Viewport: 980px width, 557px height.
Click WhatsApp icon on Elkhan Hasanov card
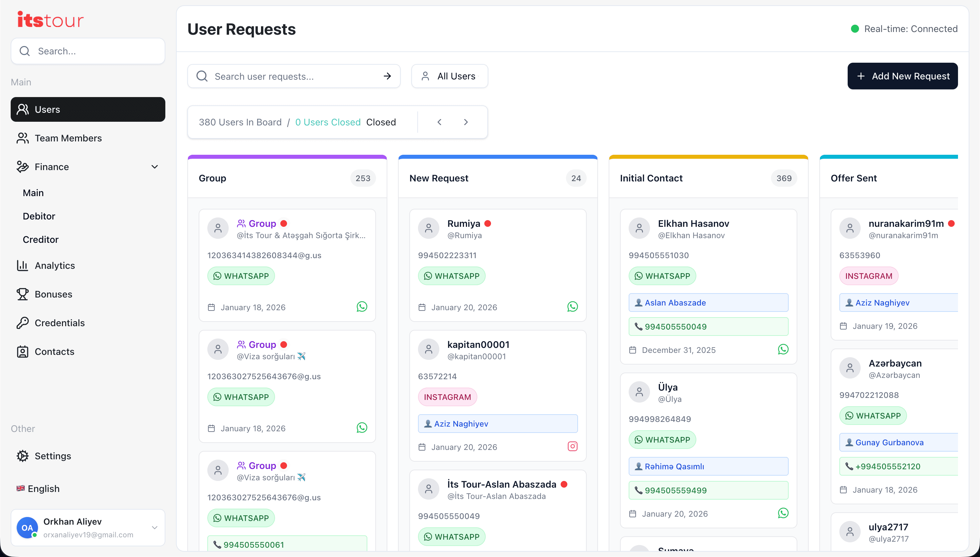click(x=783, y=349)
